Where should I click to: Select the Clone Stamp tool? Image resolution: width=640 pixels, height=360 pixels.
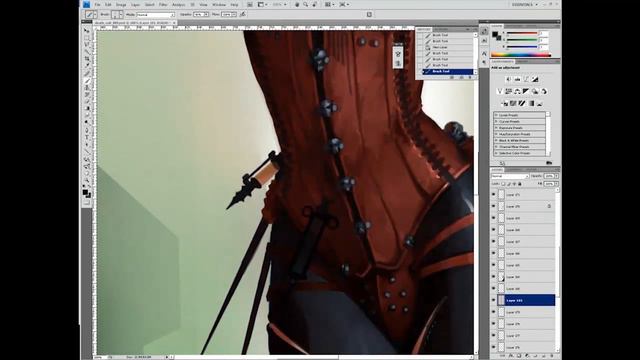[x=87, y=88]
